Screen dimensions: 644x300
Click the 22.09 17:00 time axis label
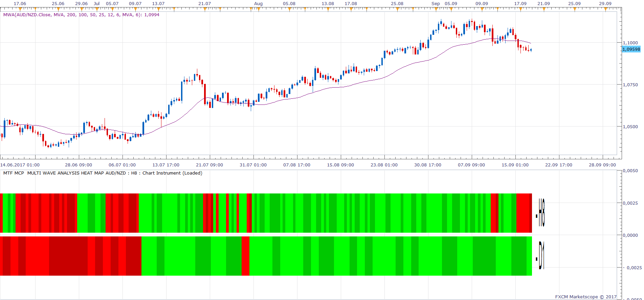coord(559,165)
